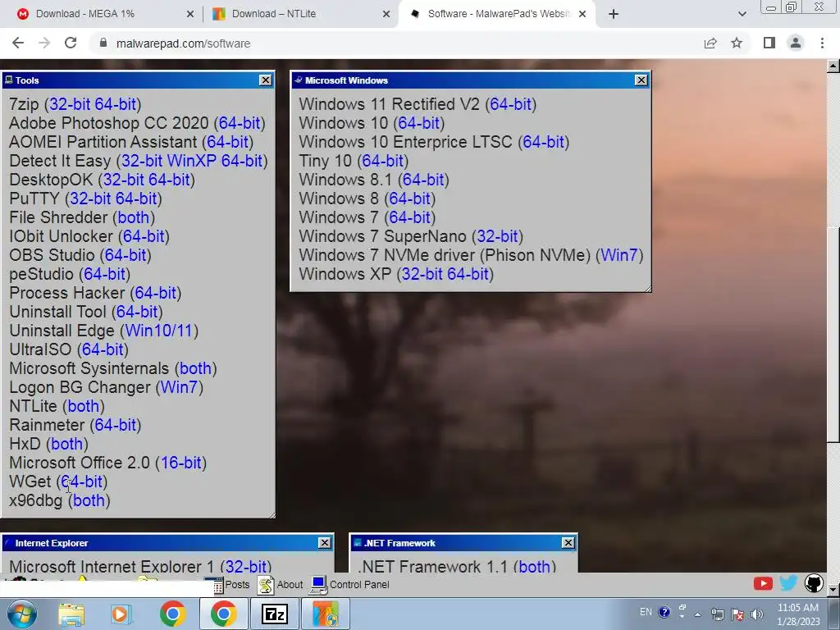Open the Uninstall Edge Win10/11 link
Image resolution: width=840 pixels, height=630 pixels.
pyautogui.click(x=159, y=331)
